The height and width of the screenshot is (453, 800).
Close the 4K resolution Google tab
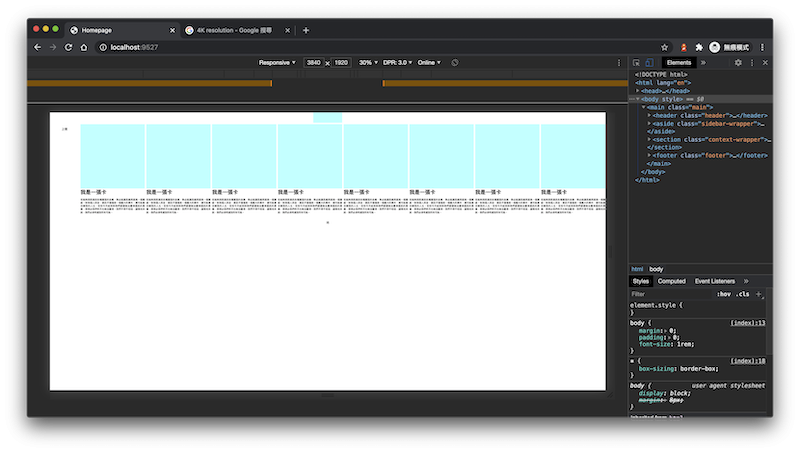[287, 30]
